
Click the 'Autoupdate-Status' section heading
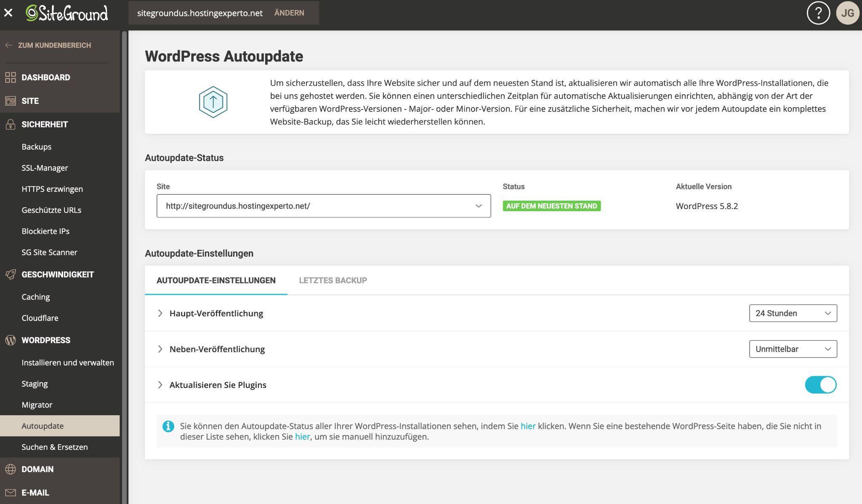coord(184,158)
